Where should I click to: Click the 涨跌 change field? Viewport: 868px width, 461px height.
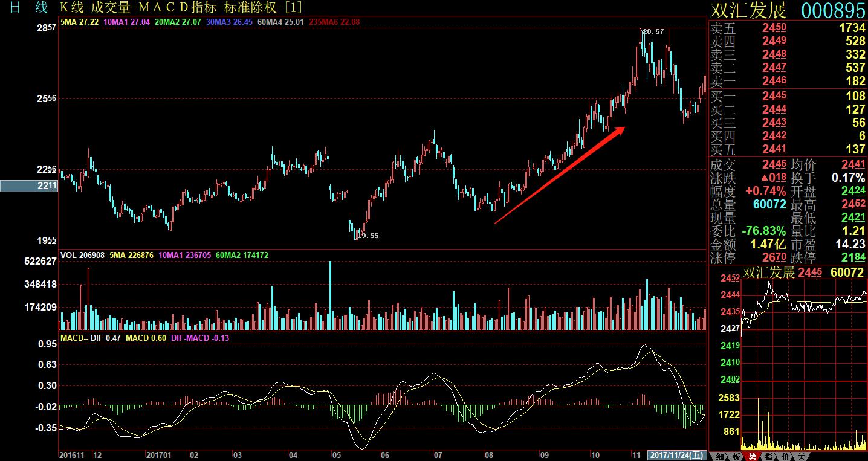point(748,178)
